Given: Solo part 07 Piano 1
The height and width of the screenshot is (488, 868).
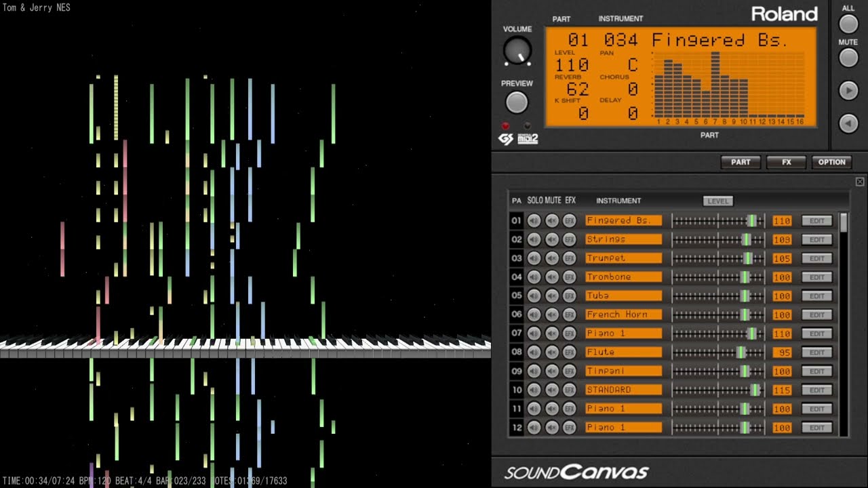Looking at the screenshot, I should (534, 333).
